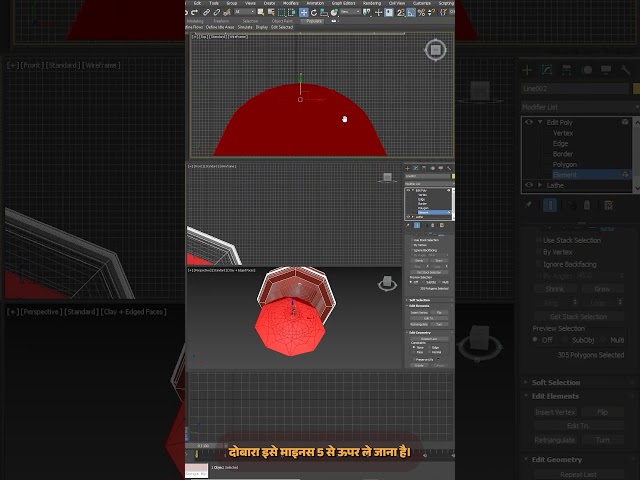Image resolution: width=640 pixels, height=480 pixels.
Task: Click the Perspective viewport ViewCube
Action: [387, 283]
